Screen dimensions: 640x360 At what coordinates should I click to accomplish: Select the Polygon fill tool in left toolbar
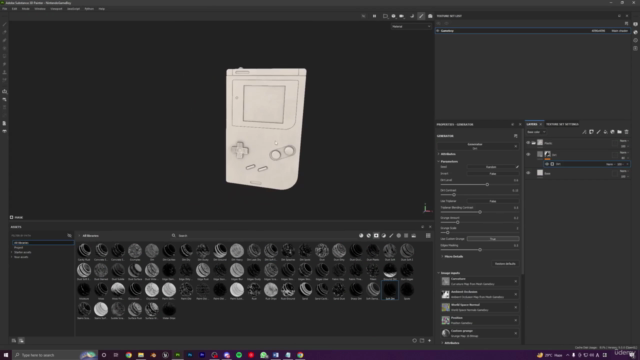(x=4, y=56)
